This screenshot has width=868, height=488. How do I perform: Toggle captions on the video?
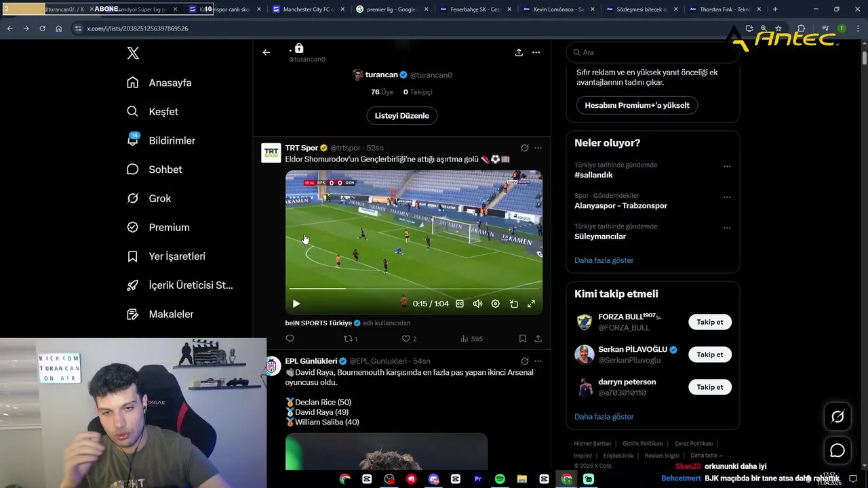tap(460, 304)
